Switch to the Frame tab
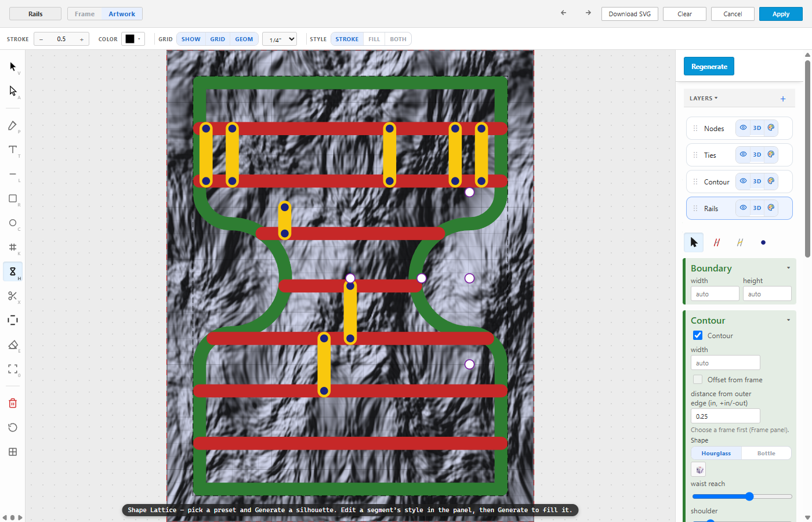The image size is (812, 522). (85, 14)
